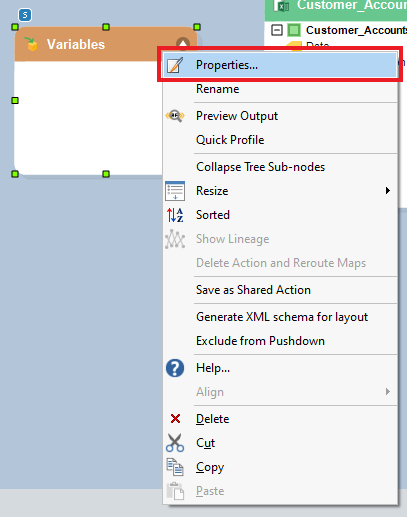407x517 pixels.
Task: Collapse the Customer_Accounts tree node
Action: [277, 30]
